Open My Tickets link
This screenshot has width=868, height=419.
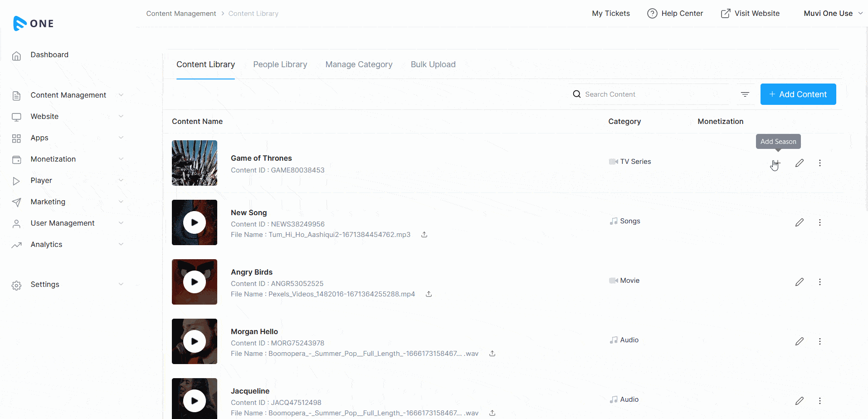click(611, 14)
